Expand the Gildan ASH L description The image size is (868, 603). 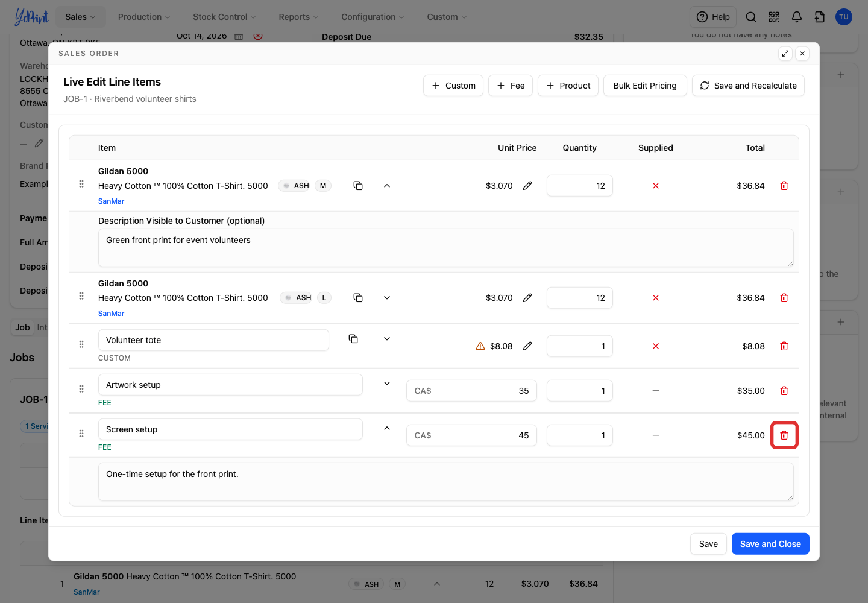tap(387, 298)
